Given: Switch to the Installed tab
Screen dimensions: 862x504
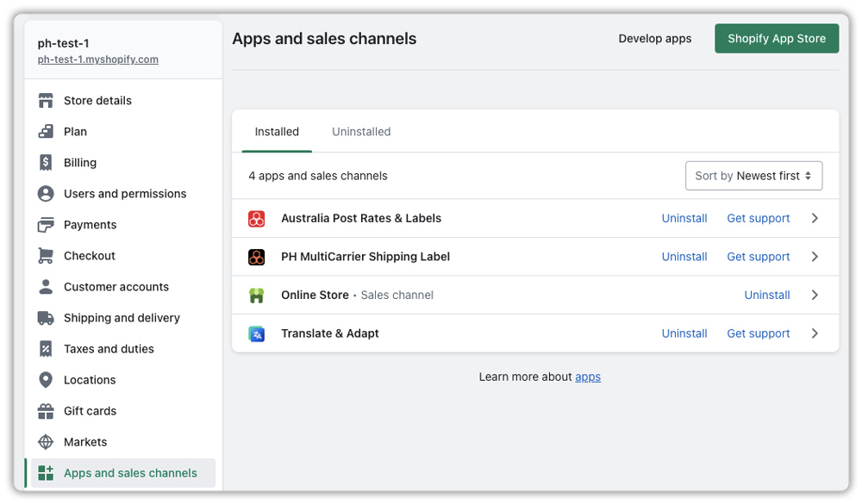Looking at the screenshot, I should click(277, 132).
